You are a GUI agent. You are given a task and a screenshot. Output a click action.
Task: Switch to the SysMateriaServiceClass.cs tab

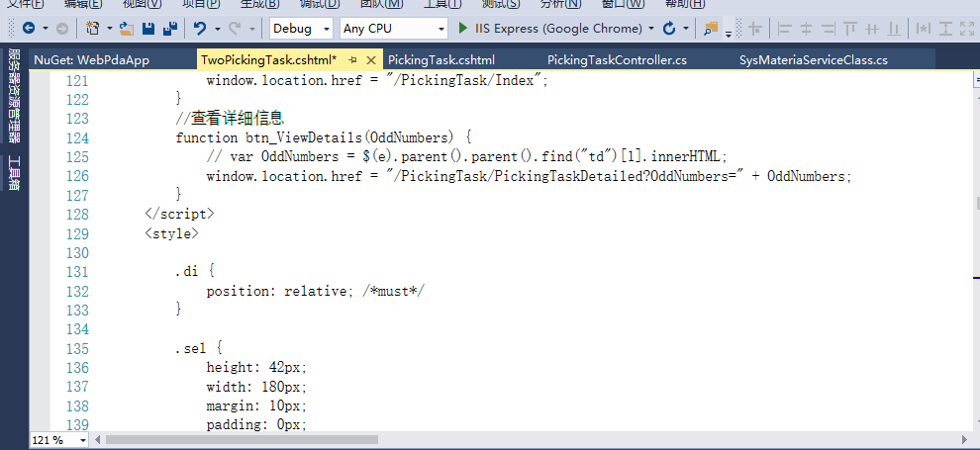(x=813, y=60)
